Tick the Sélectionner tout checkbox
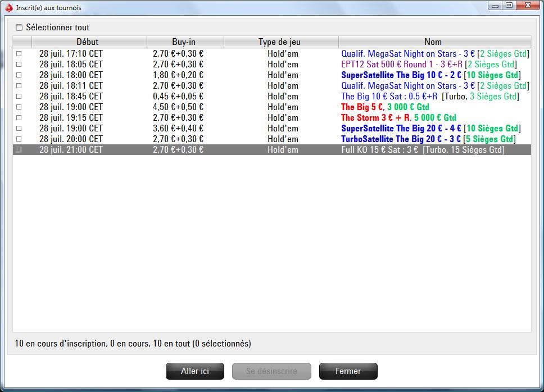544x392 pixels. (x=19, y=28)
